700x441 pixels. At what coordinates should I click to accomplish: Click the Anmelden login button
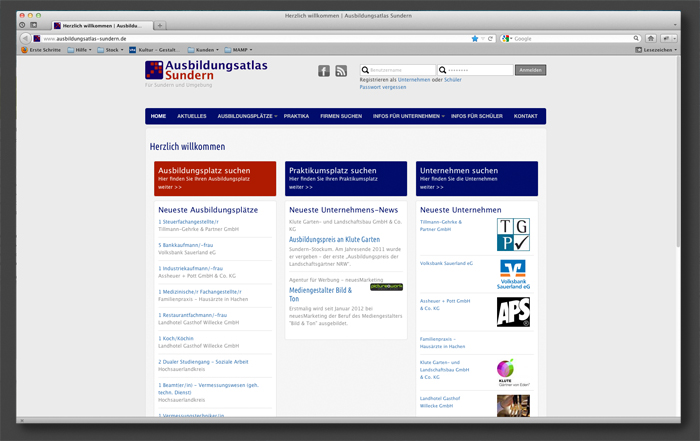(x=530, y=70)
